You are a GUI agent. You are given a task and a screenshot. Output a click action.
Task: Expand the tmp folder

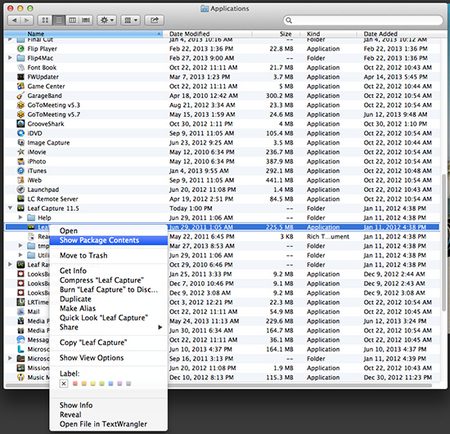click(20, 246)
